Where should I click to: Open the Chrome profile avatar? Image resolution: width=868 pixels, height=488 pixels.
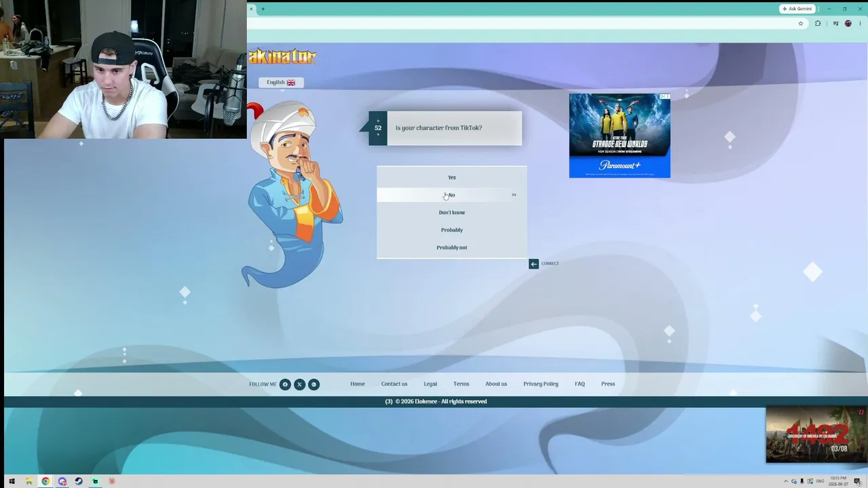[848, 23]
